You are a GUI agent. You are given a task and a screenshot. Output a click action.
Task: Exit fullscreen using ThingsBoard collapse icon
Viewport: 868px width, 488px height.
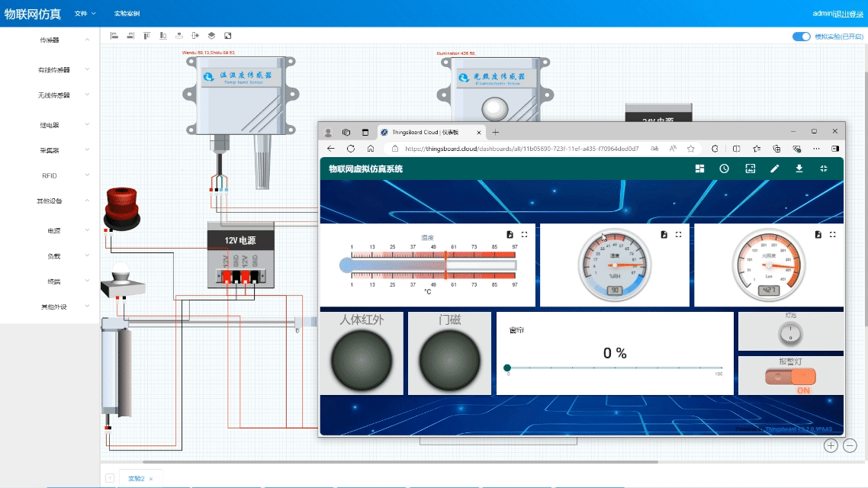coord(824,169)
